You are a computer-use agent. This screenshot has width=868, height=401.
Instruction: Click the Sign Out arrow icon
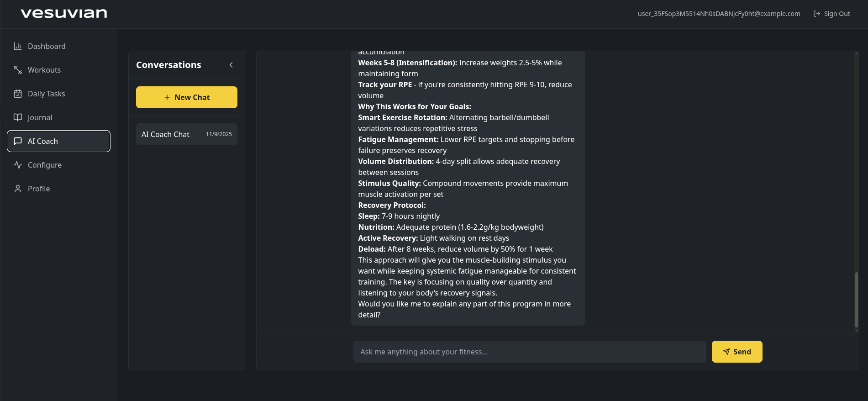pos(817,14)
